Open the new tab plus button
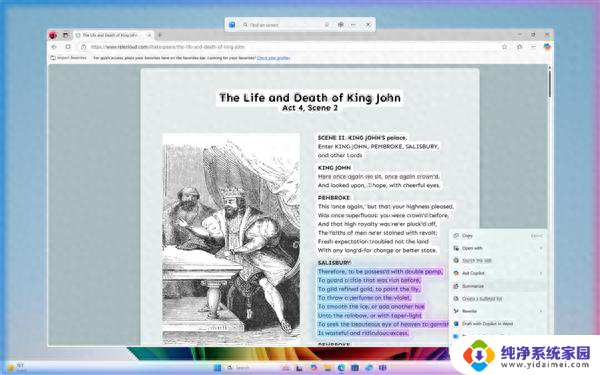 [x=160, y=35]
